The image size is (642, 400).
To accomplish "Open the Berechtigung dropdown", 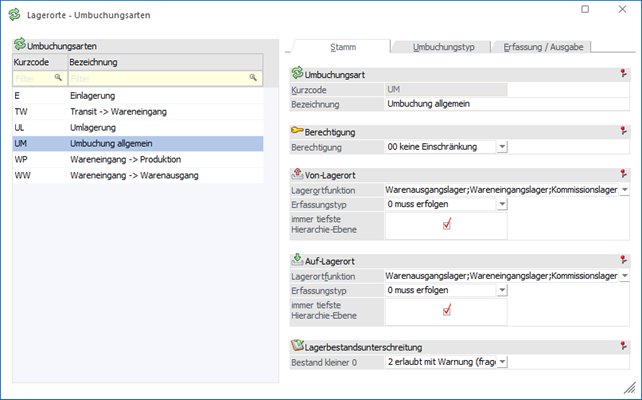I will pyautogui.click(x=502, y=147).
